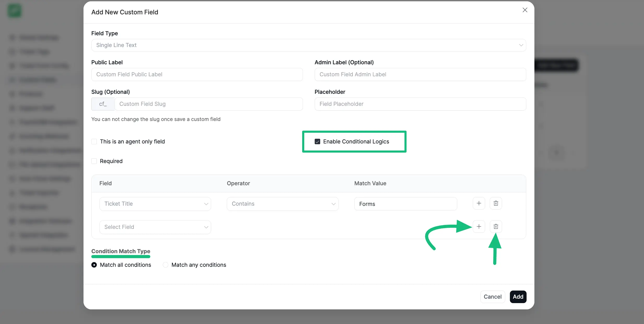This screenshot has width=644, height=324.
Task: Click the Add button to save the field
Action: point(518,297)
